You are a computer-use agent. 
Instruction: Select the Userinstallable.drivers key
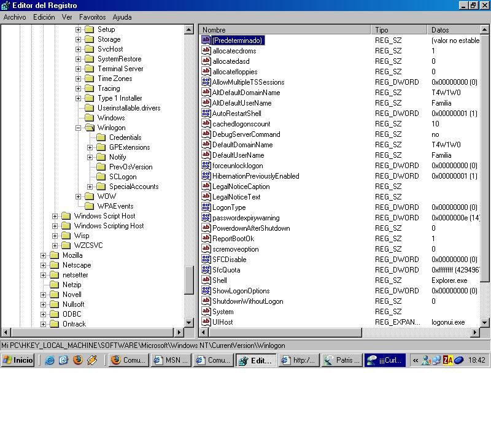click(x=129, y=108)
